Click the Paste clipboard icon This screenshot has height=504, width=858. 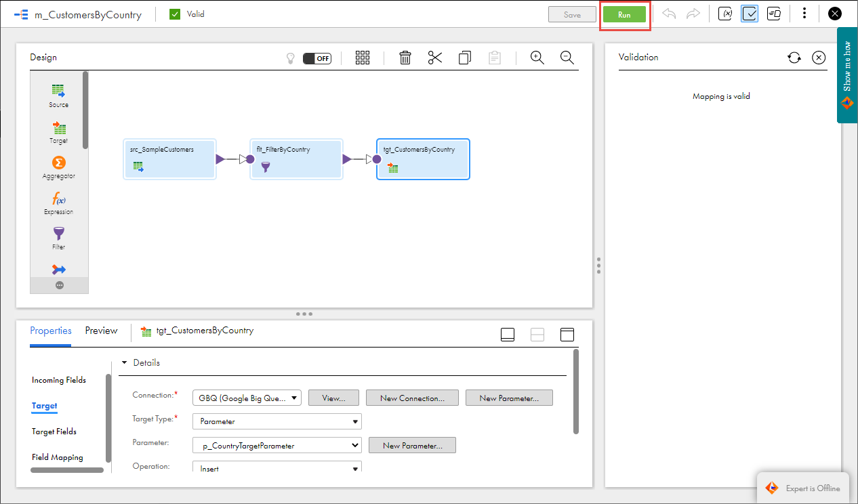coord(495,58)
